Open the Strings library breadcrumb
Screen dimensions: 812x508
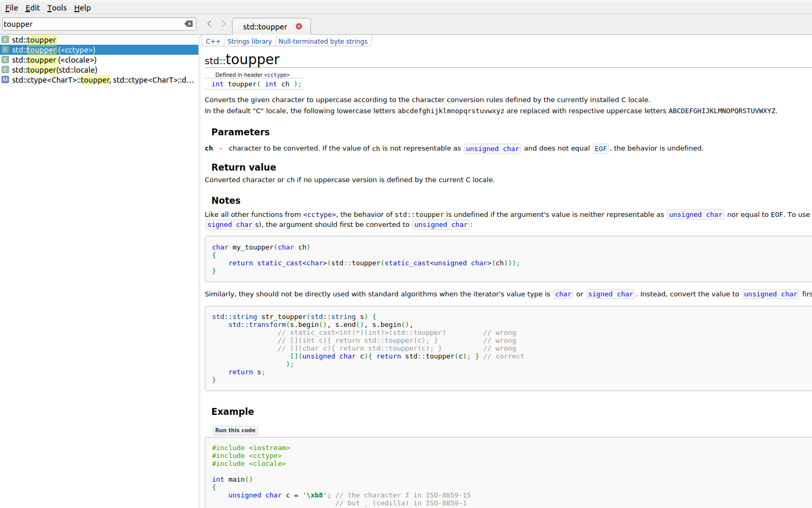(249, 42)
